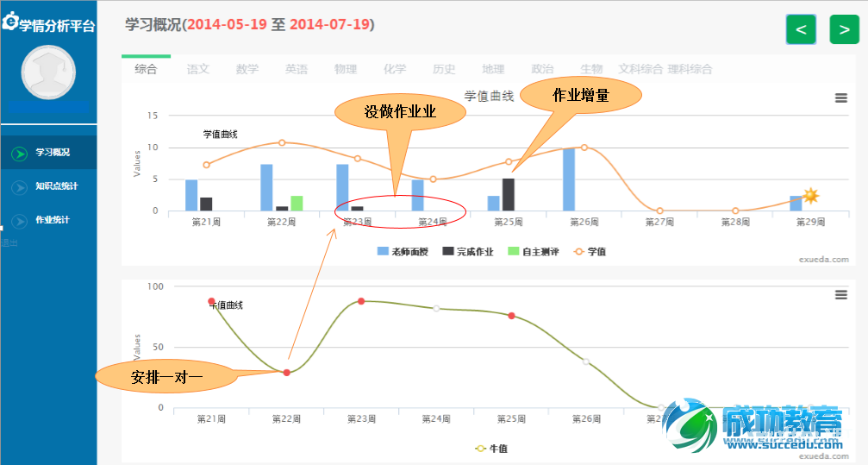868x465 pixels.
Task: Switch to the 生物 tab
Action: (x=591, y=69)
